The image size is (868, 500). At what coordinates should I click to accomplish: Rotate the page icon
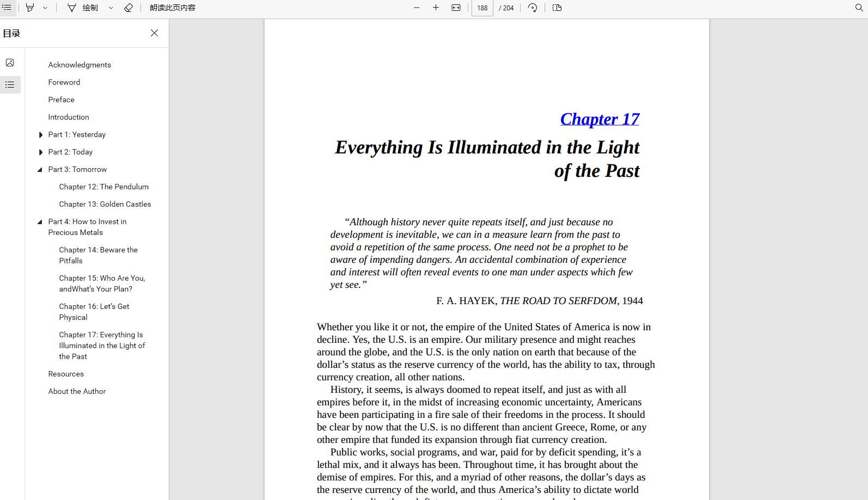coord(533,8)
